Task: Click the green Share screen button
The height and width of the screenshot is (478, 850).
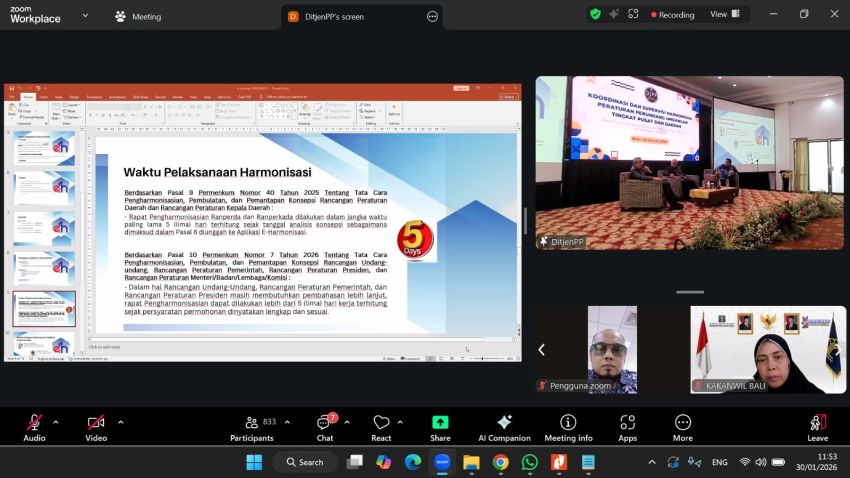Action: click(x=440, y=428)
